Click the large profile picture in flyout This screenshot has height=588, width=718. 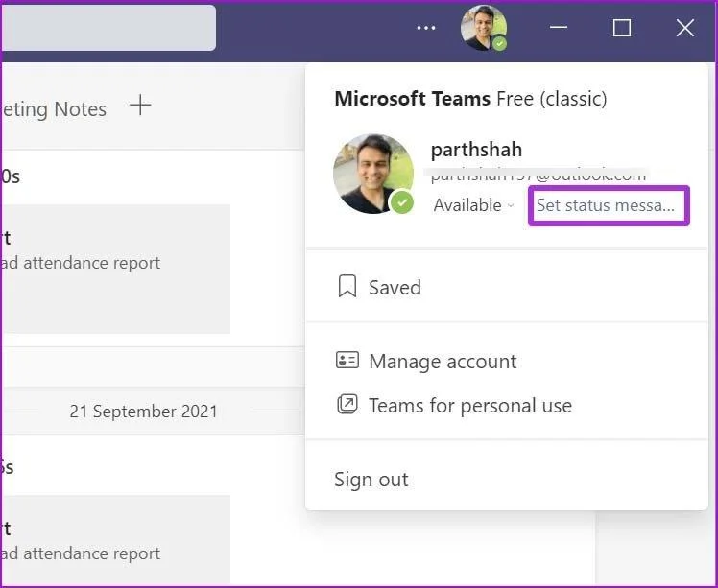373,174
